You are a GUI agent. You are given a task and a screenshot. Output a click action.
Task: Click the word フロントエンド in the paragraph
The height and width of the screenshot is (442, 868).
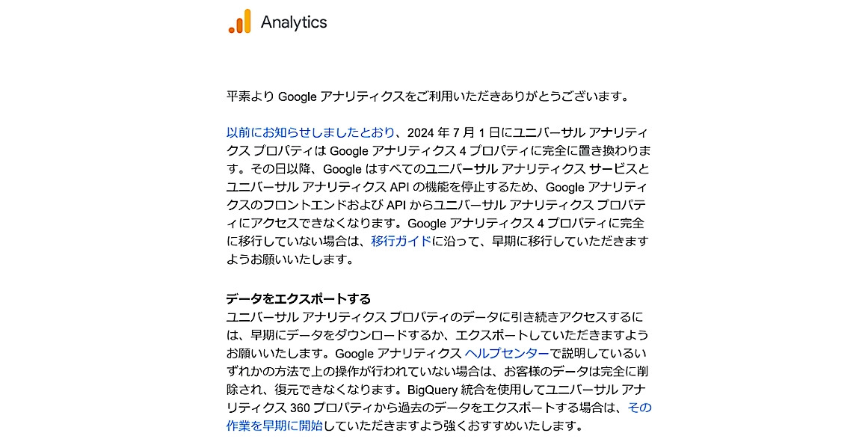[x=302, y=205]
